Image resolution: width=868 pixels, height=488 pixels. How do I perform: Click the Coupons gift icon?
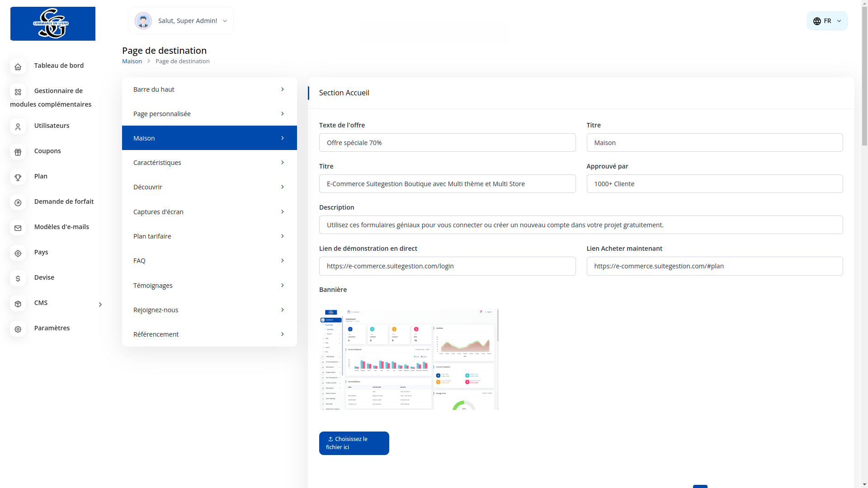[18, 152]
